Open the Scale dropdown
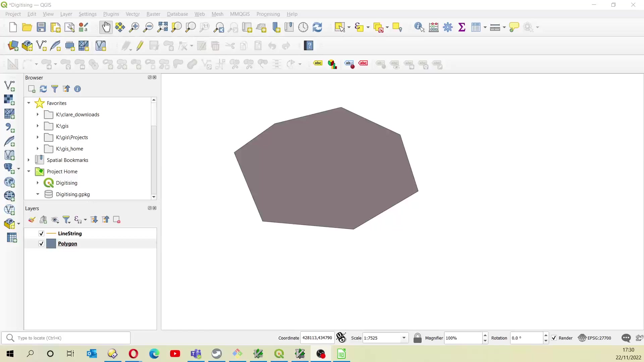The height and width of the screenshot is (362, 644). [x=405, y=338]
